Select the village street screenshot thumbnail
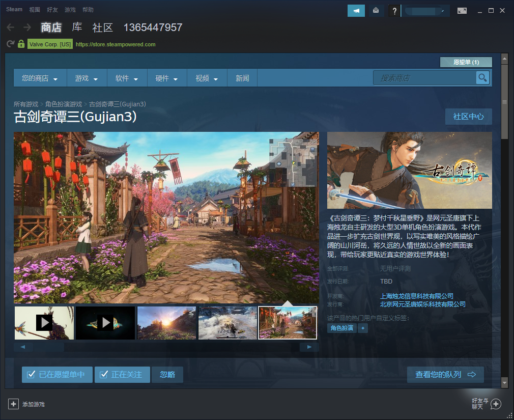Screen dimensions: 514x420 pos(288,323)
